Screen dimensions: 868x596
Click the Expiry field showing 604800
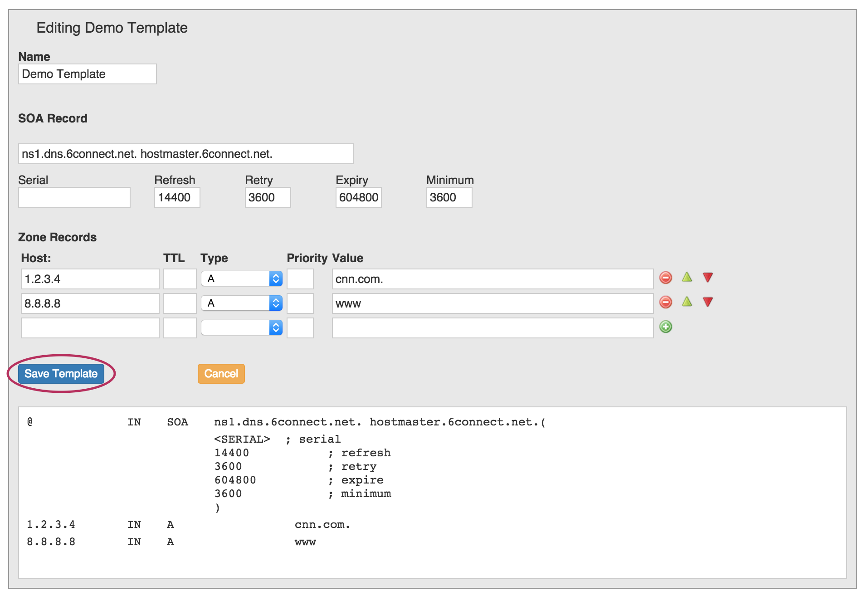[358, 198]
